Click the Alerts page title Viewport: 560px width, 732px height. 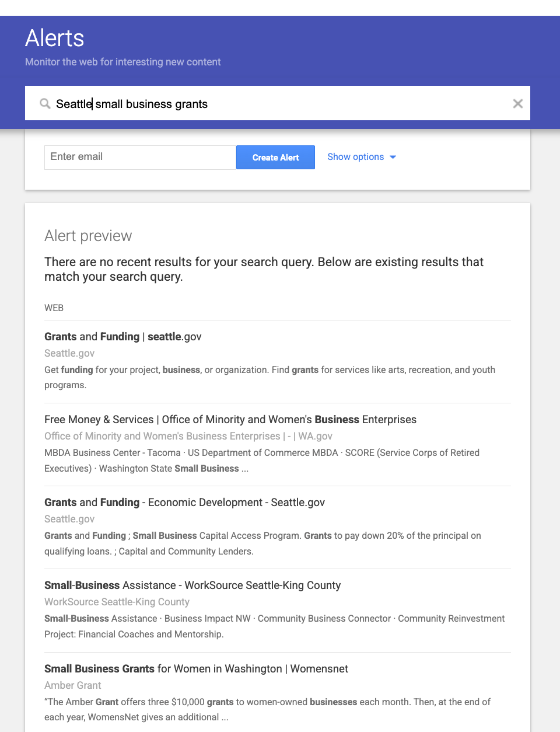55,39
